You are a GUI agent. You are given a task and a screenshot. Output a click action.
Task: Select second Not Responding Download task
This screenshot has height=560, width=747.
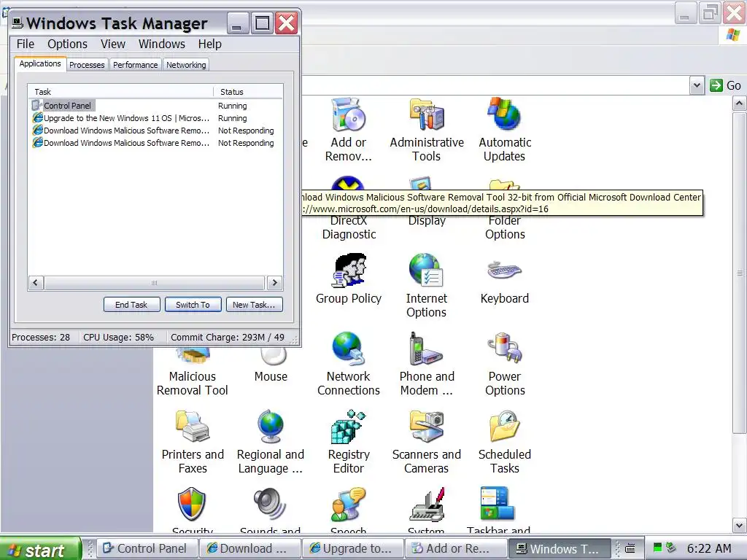[155, 143]
